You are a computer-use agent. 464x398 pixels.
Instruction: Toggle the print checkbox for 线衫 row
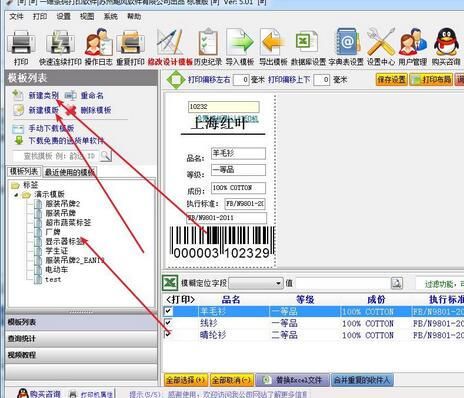click(x=168, y=323)
